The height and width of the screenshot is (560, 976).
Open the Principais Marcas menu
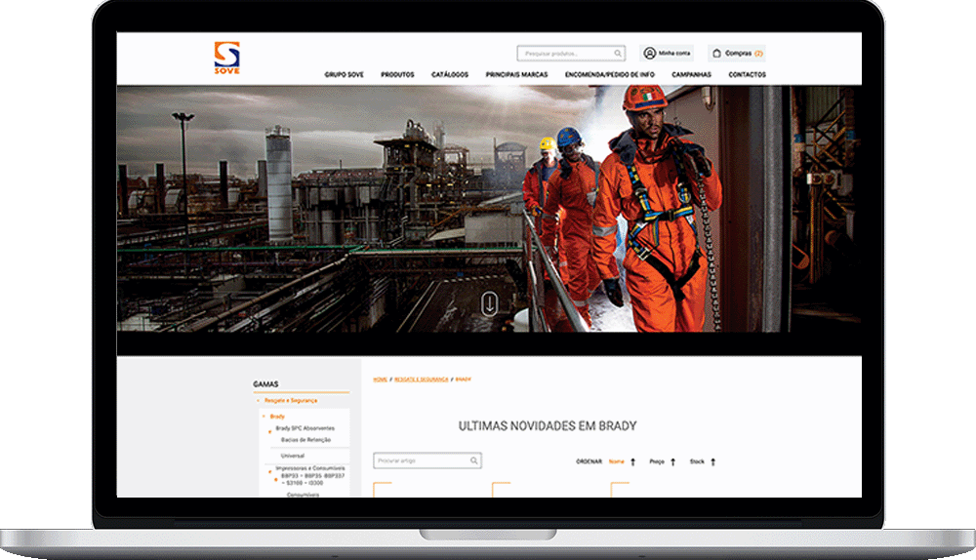(516, 75)
